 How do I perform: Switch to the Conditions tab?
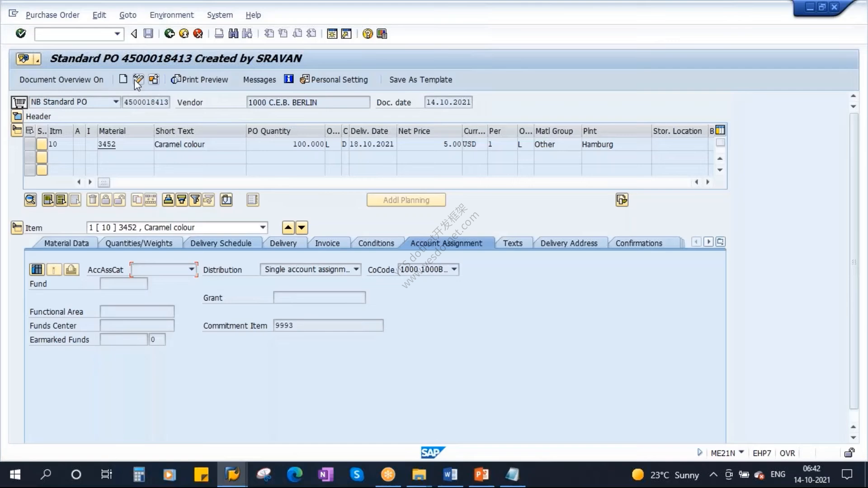click(376, 243)
